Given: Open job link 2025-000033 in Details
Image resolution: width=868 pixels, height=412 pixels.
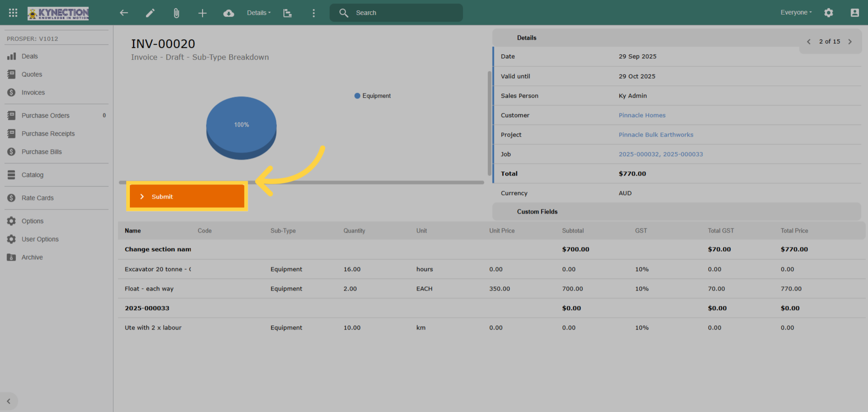Looking at the screenshot, I should (x=683, y=154).
